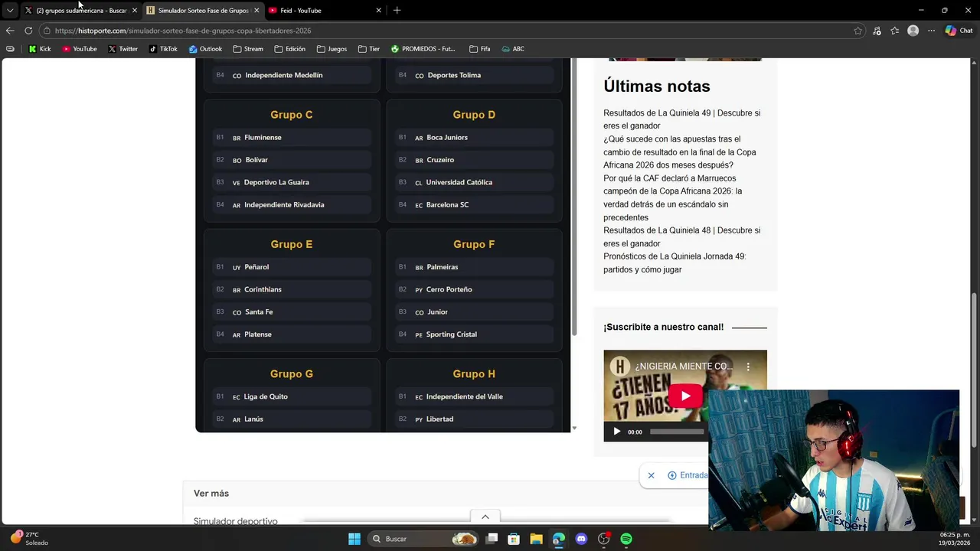
Task: Go back with the browser back arrow
Action: [x=10, y=31]
